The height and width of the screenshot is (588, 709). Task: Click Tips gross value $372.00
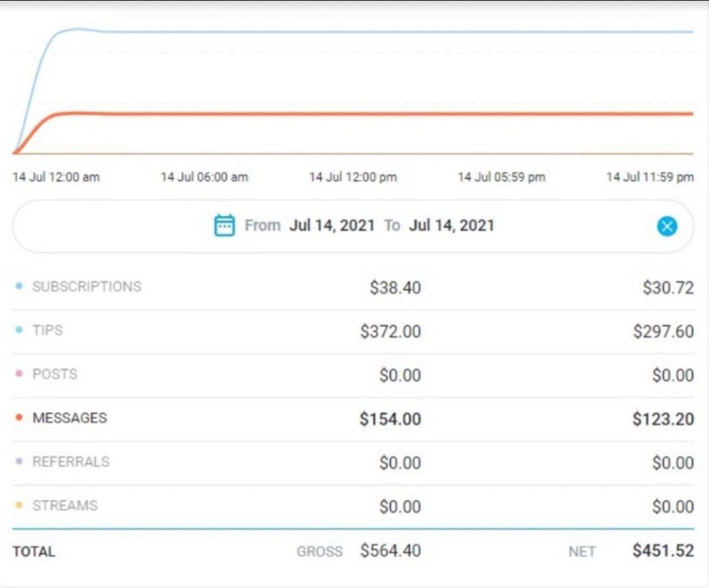(391, 332)
